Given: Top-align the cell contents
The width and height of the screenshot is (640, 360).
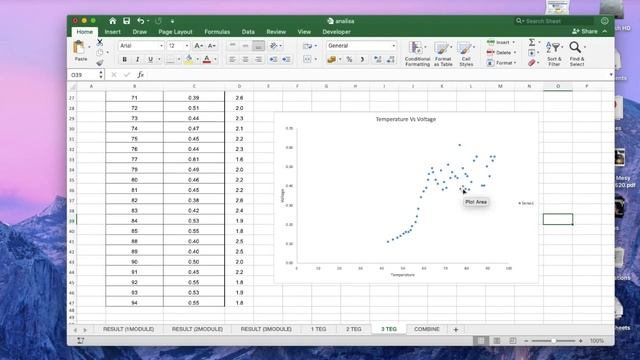Looking at the screenshot, I should pyautogui.click(x=232, y=46).
